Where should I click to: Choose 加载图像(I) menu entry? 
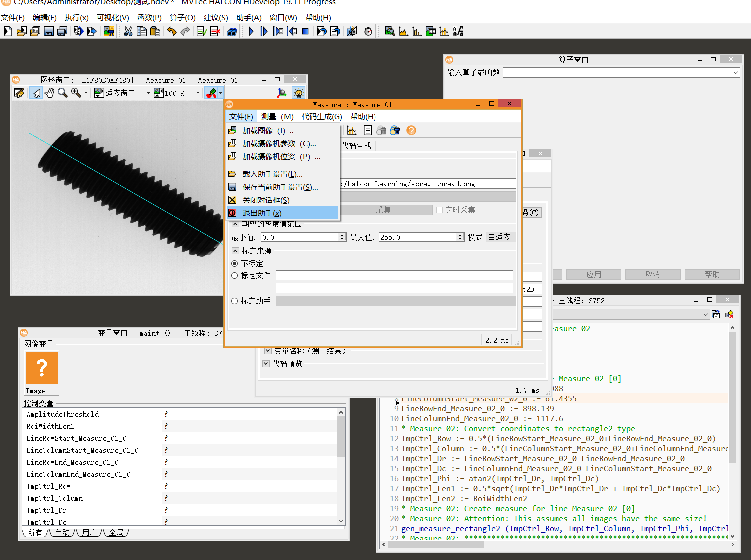click(283, 130)
